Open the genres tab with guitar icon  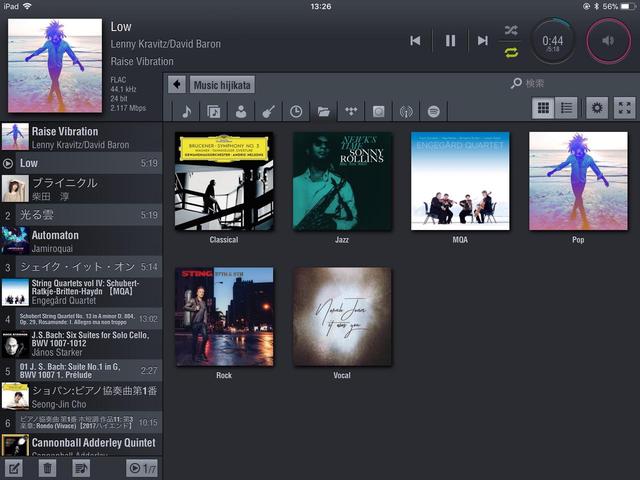pos(268,111)
